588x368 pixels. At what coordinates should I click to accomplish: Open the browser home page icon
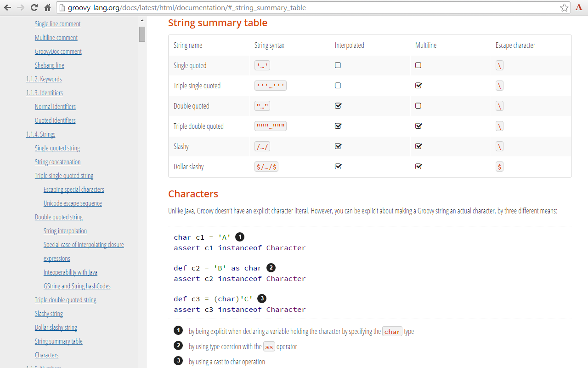pos(47,7)
